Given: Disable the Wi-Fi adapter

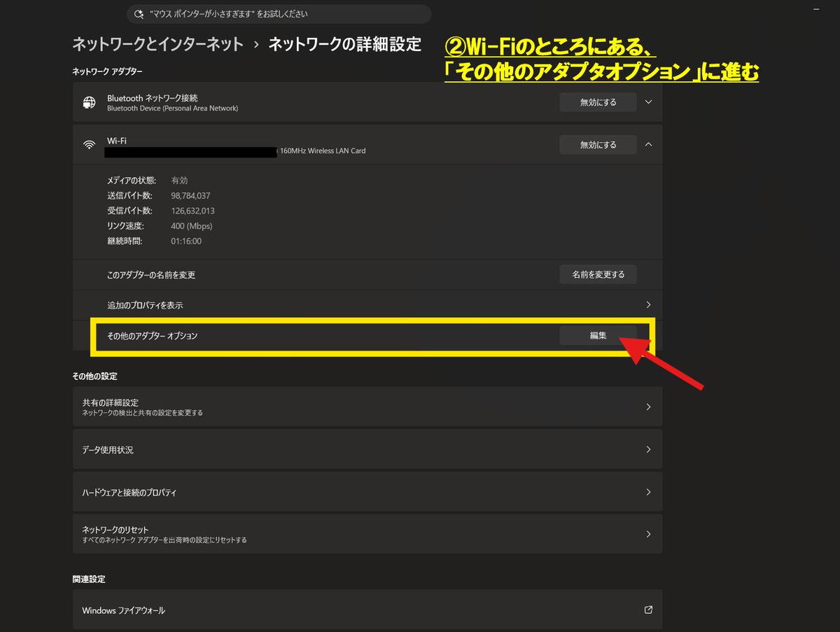Looking at the screenshot, I should pos(598,145).
